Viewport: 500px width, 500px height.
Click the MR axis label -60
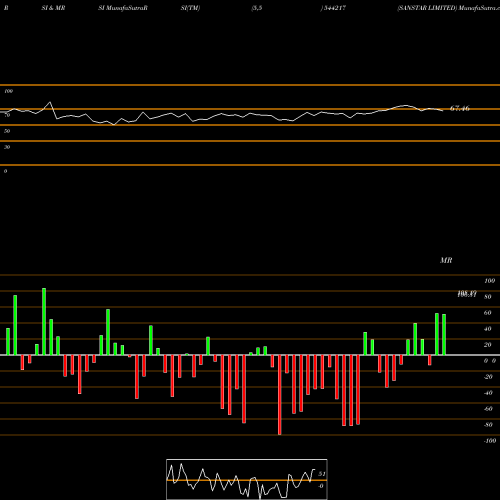click(488, 409)
